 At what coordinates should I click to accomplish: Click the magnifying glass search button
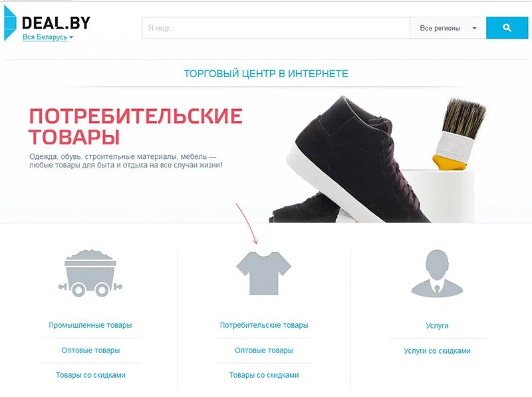click(507, 28)
